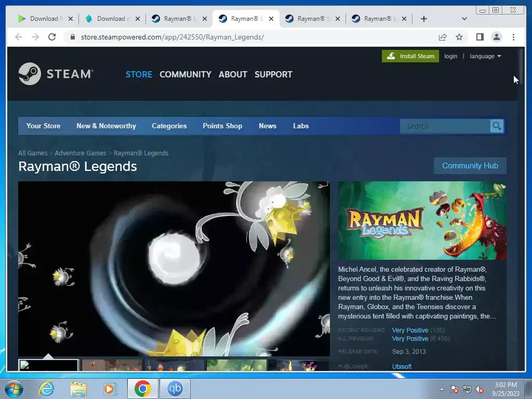Viewport: 532px width, 399px height.
Task: Open the COMMUNITY main menu
Action: pyautogui.click(x=185, y=74)
